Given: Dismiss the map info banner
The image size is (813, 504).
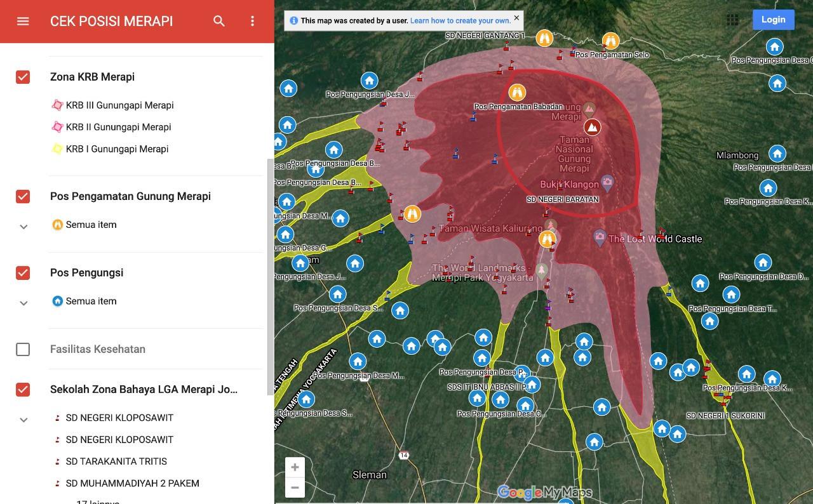Looking at the screenshot, I should tap(516, 18).
